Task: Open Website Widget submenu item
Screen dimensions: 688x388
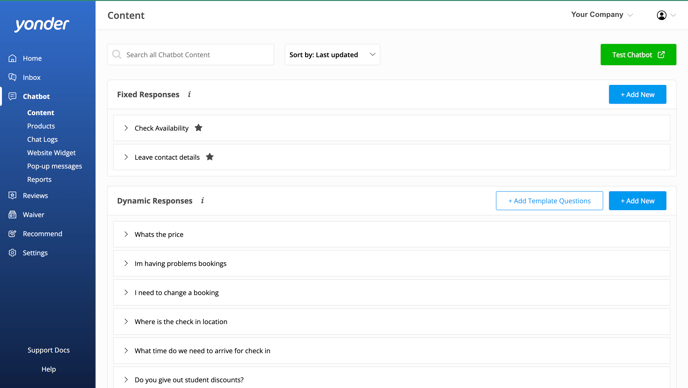Action: (51, 153)
